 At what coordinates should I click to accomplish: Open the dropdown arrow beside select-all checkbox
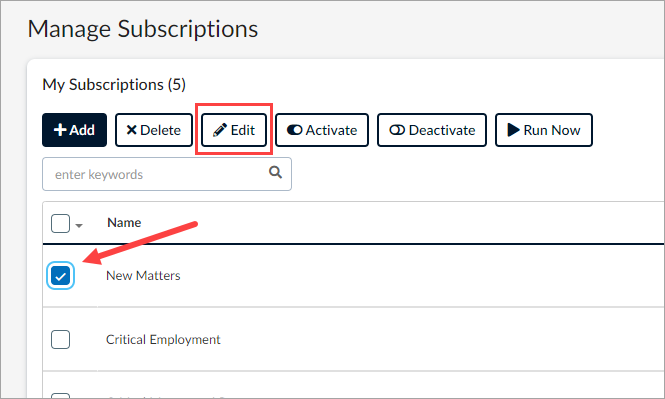[79, 226]
